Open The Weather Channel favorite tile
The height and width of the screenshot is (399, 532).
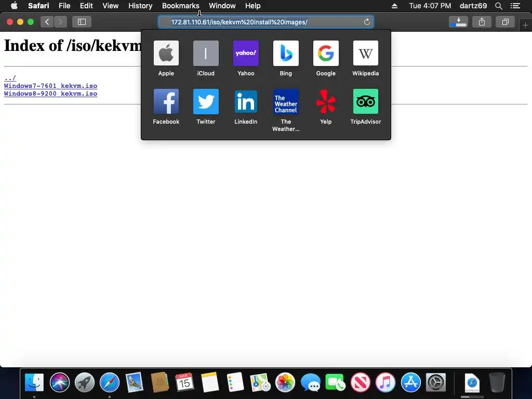pos(286,101)
